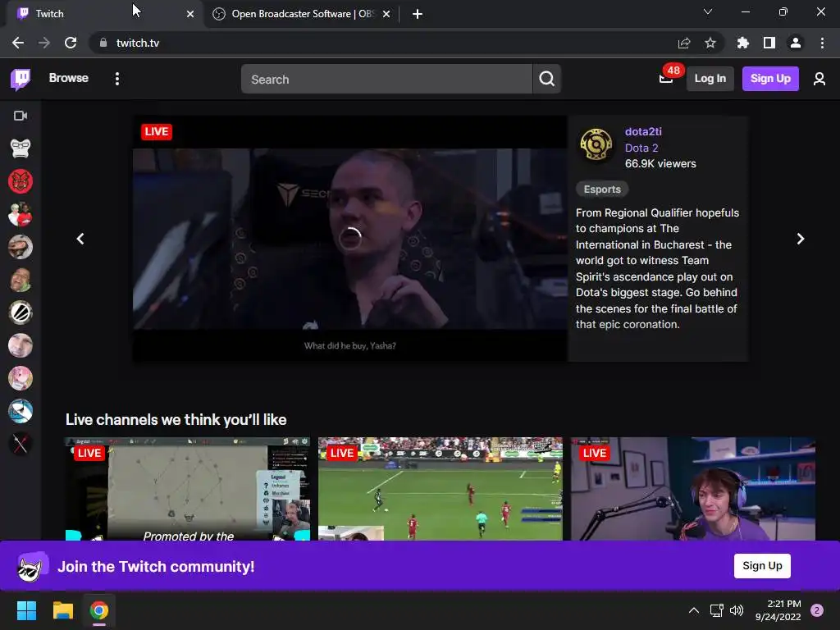Open a new browser tab
Image resolution: width=840 pixels, height=630 pixels.
(x=418, y=14)
